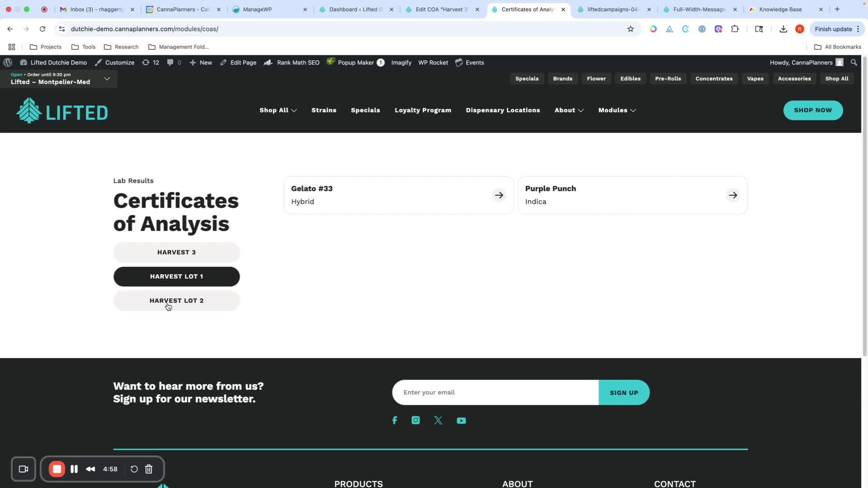Open the Strains menu item

pyautogui.click(x=324, y=110)
